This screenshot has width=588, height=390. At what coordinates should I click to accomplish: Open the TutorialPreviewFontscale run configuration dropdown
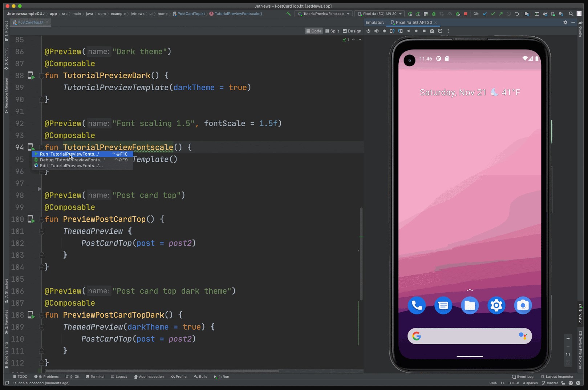click(x=323, y=13)
